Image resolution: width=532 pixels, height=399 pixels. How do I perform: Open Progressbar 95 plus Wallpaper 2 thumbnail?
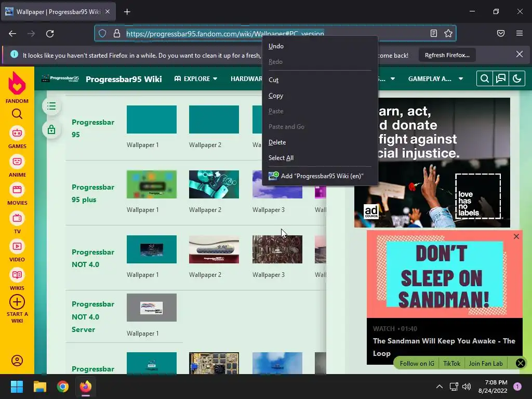coord(214,184)
